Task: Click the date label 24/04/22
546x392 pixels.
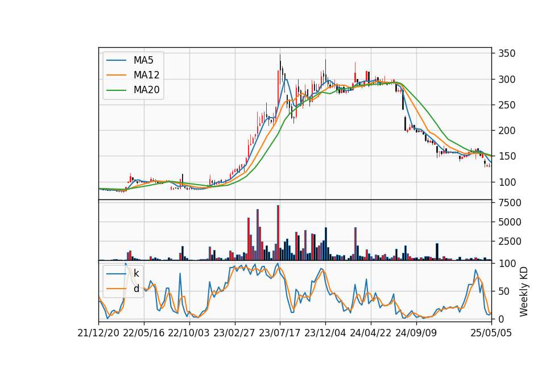Action: pos(370,333)
